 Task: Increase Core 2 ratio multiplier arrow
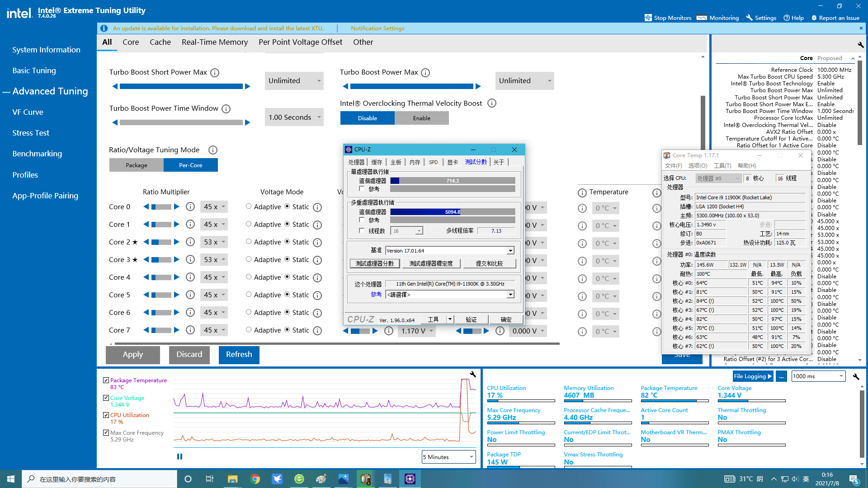[177, 242]
